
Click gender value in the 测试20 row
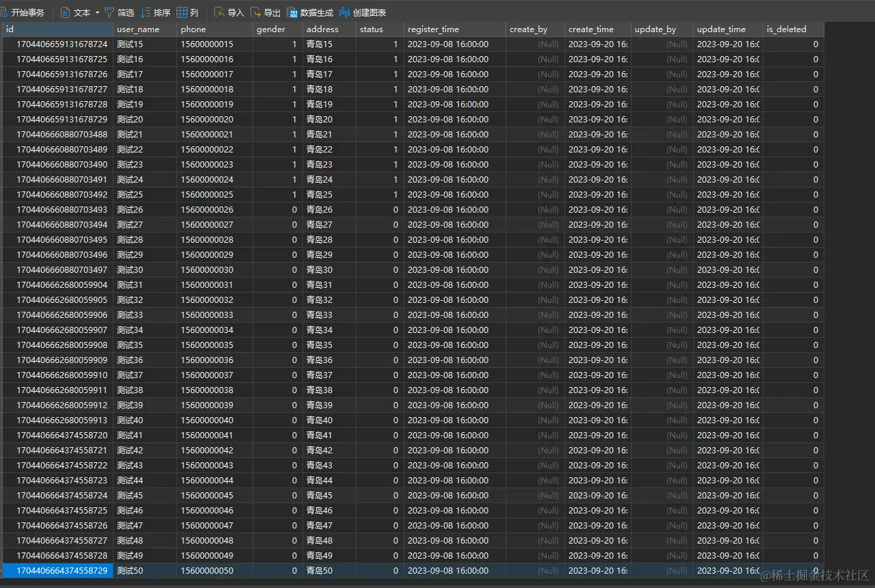pyautogui.click(x=278, y=120)
